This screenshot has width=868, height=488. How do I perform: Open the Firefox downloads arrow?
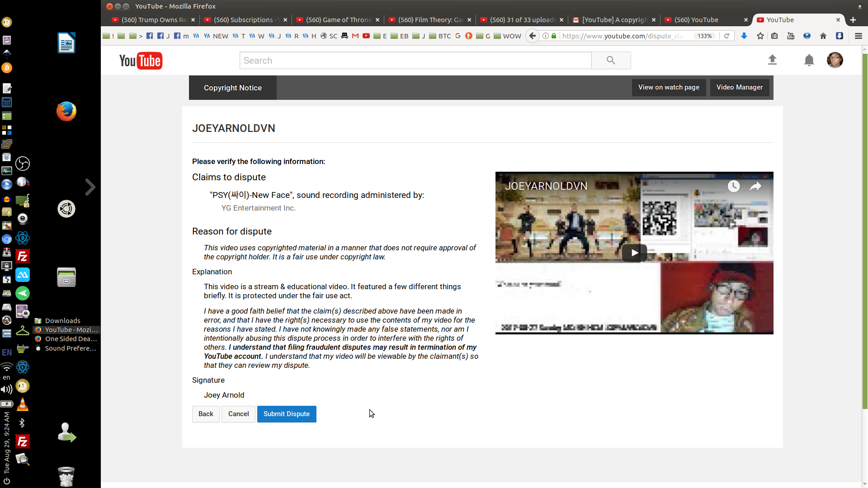point(744,36)
